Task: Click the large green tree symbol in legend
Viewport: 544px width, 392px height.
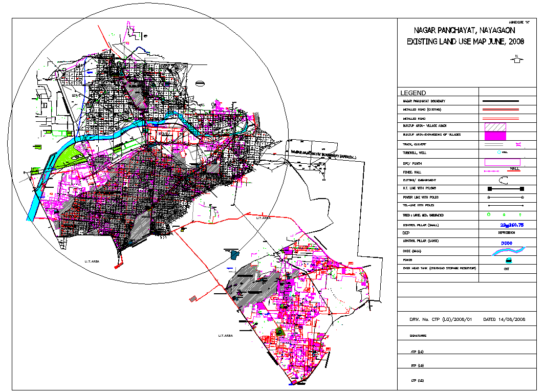Action: pyautogui.click(x=488, y=214)
